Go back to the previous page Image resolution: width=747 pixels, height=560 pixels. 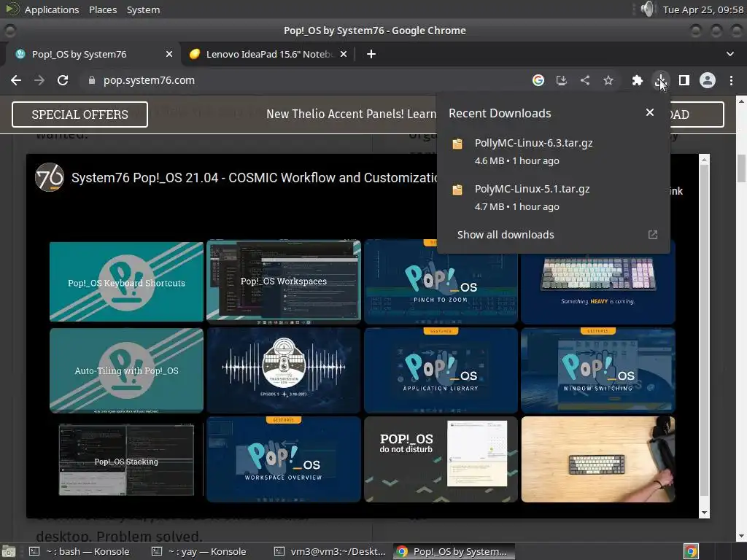tap(16, 80)
